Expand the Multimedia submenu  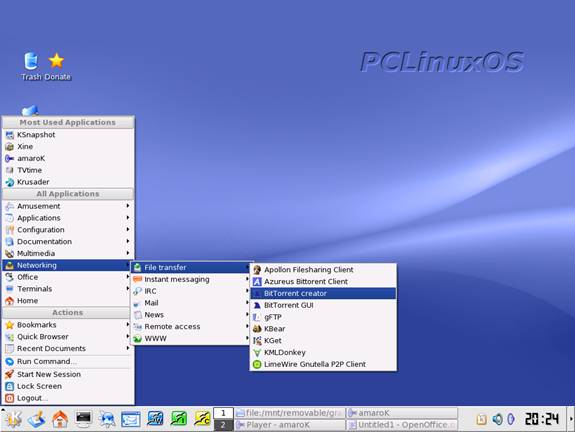point(68,253)
